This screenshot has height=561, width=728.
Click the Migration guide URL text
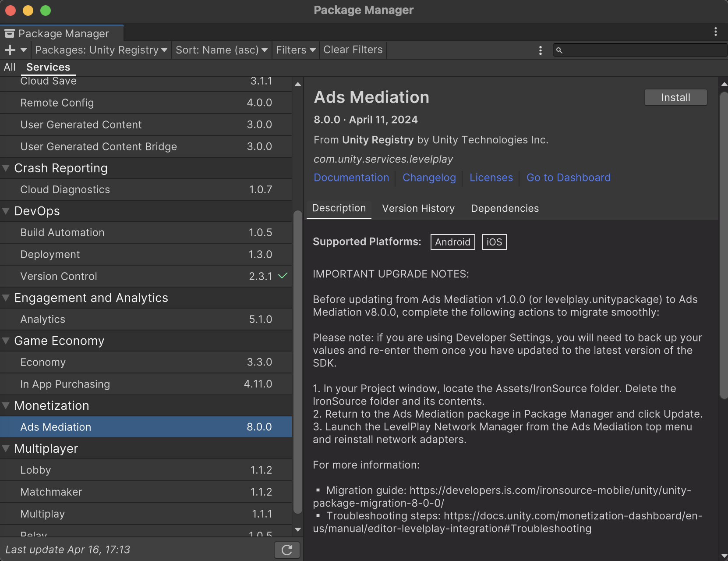click(502, 497)
